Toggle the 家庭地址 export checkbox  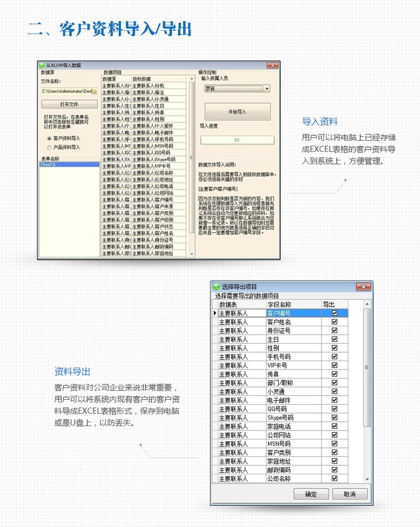(x=334, y=461)
